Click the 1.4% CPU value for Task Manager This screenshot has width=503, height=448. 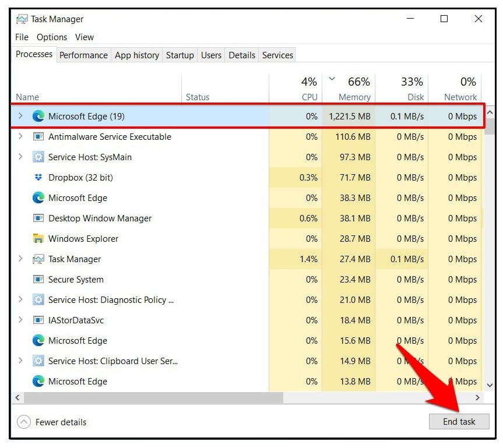(308, 259)
